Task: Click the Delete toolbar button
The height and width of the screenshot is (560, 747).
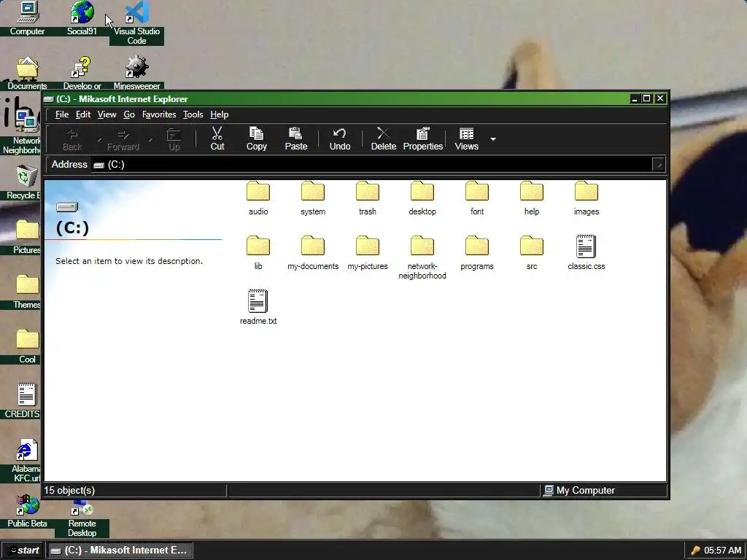Action: pos(383,139)
